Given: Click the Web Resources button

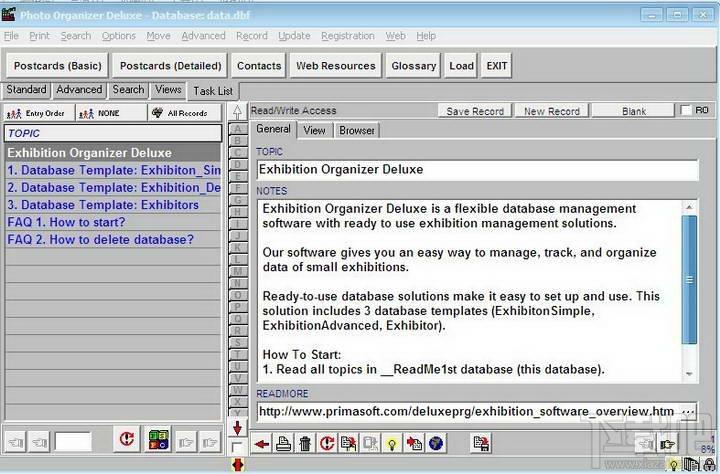Looking at the screenshot, I should point(336,66).
